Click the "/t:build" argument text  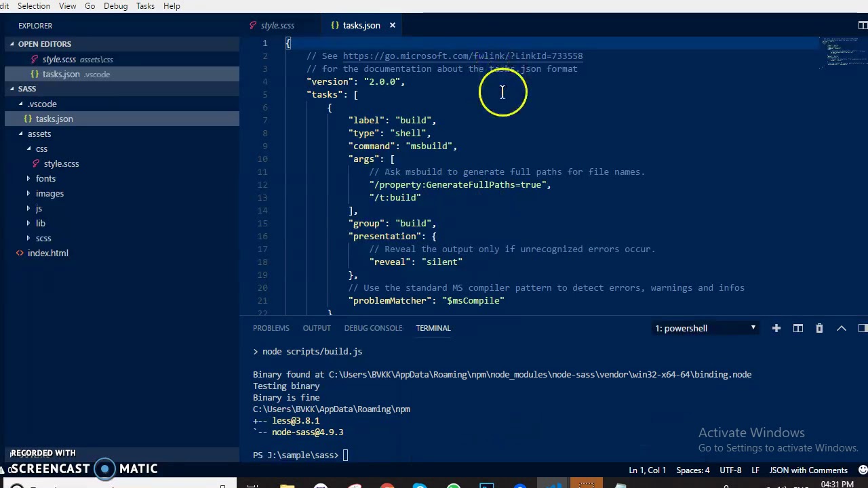(395, 198)
